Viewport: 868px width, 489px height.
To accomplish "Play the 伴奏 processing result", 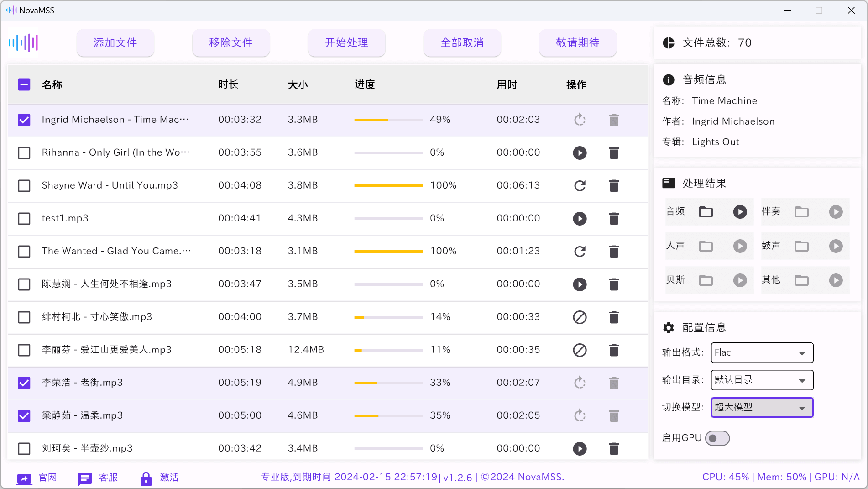I will click(x=836, y=211).
